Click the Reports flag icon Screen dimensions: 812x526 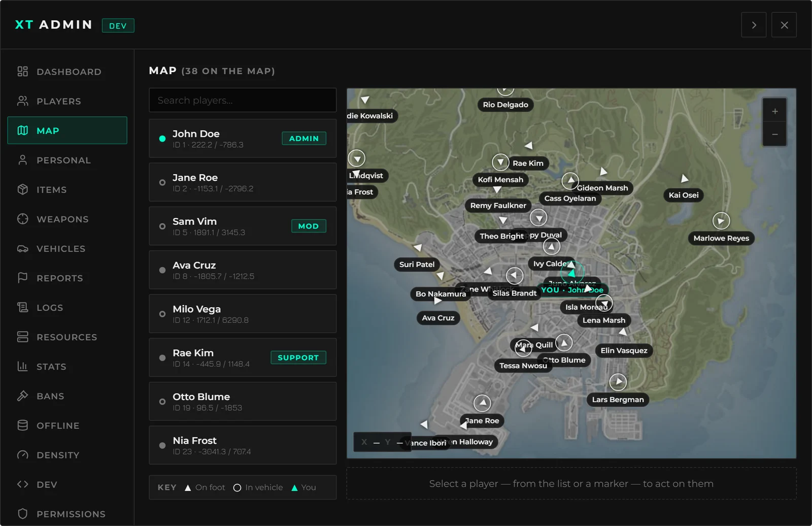pyautogui.click(x=22, y=278)
